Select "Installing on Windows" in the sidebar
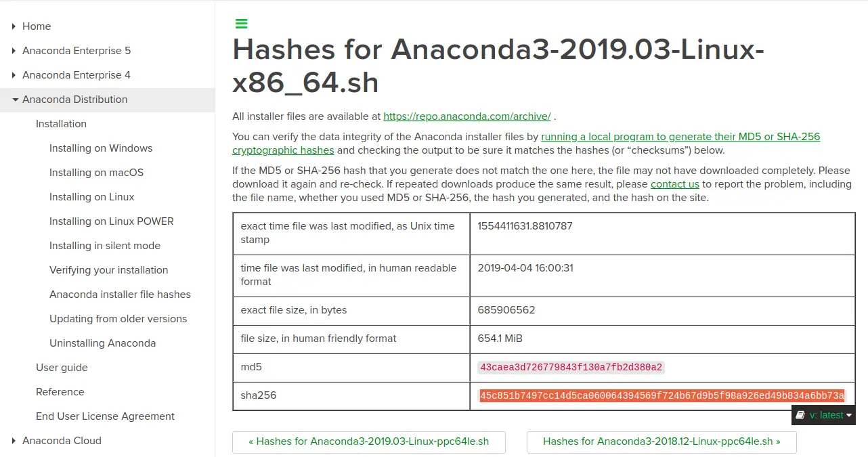This screenshot has height=457, width=868. click(x=101, y=148)
